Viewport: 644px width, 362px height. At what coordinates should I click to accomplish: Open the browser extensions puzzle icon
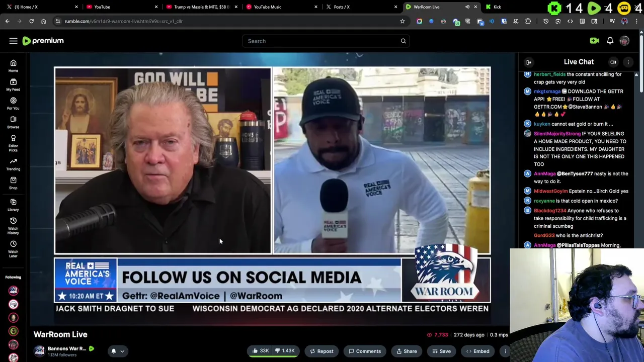click(528, 21)
